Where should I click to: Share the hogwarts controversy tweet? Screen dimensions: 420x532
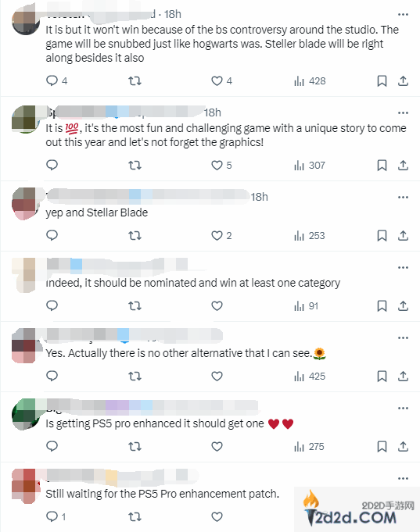click(x=403, y=81)
